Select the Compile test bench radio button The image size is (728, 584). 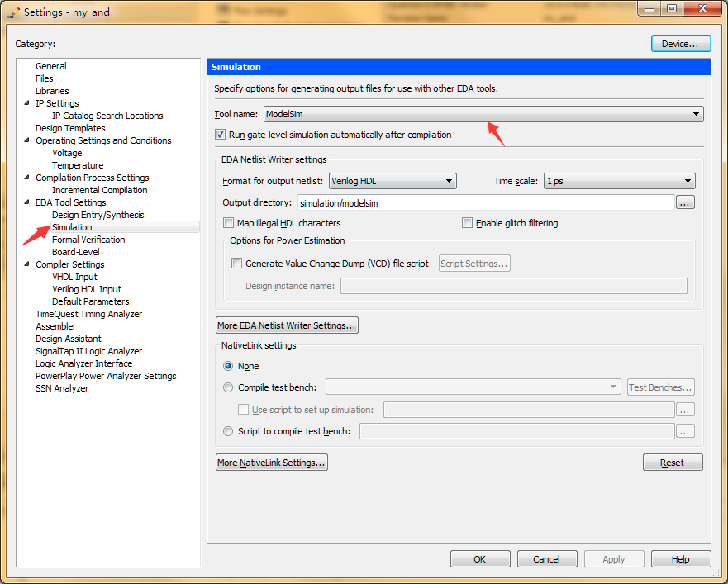coord(227,387)
